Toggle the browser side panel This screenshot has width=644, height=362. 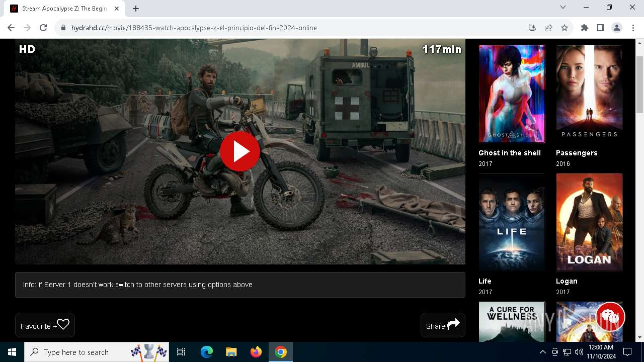[x=601, y=28]
